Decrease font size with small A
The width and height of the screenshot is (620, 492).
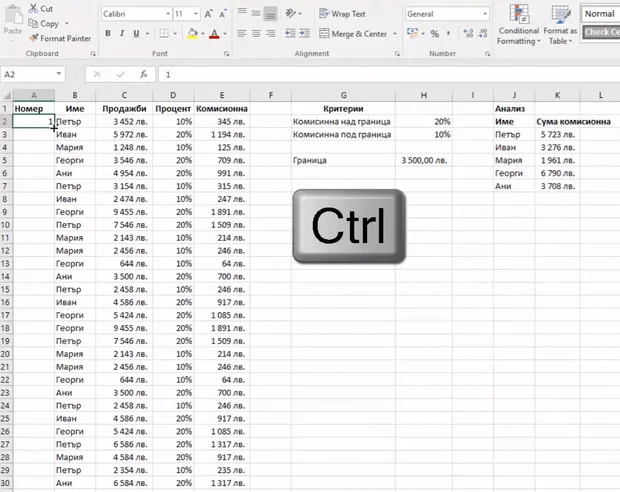pyautogui.click(x=223, y=14)
